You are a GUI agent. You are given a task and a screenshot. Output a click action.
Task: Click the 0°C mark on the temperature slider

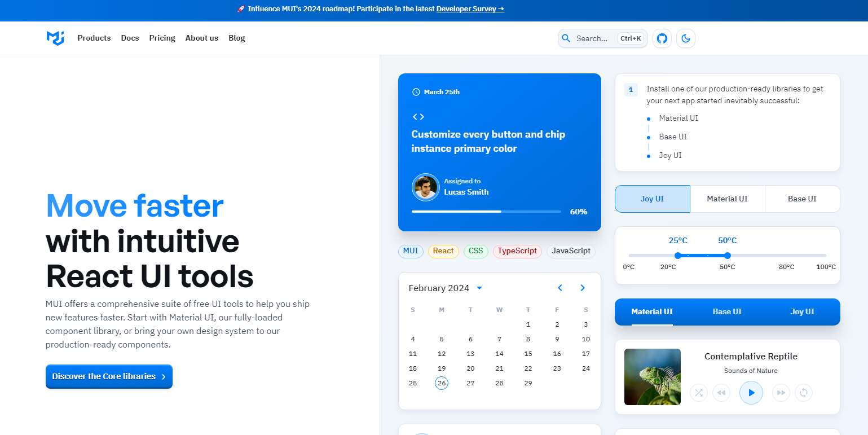pos(629,267)
